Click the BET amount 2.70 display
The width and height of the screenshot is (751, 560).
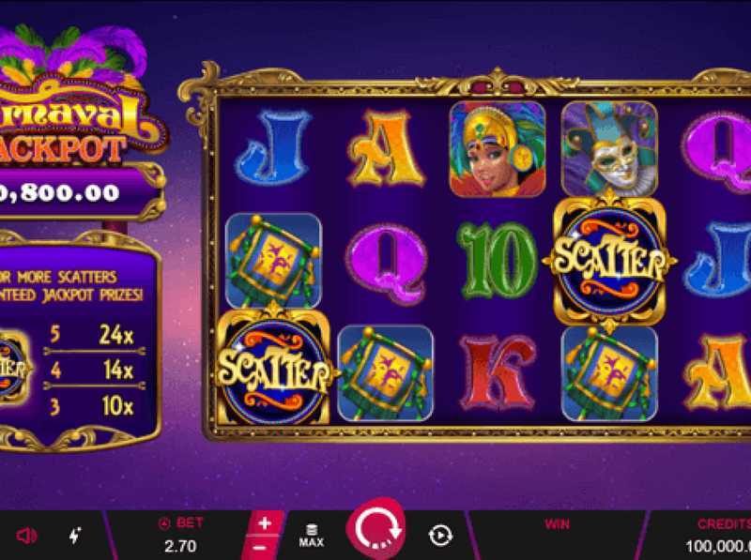tap(180, 546)
